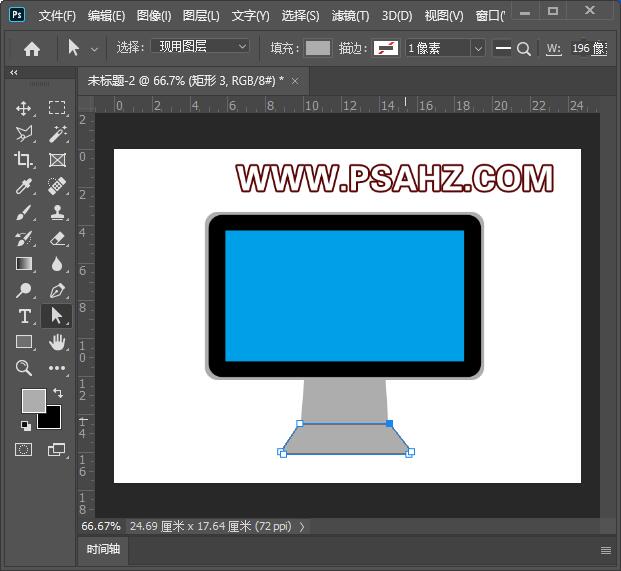Open the 选择 现用图层 dropdown

(200, 47)
